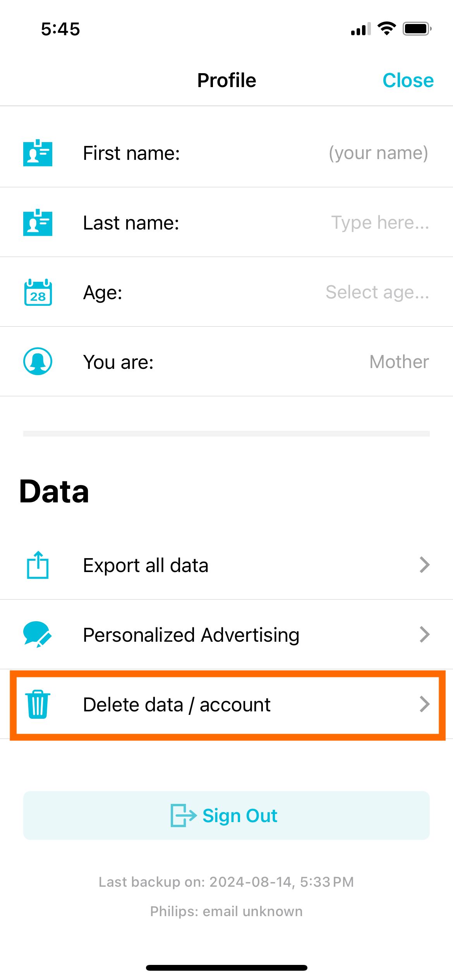Open the Select age picker
453x980 pixels.
377,292
